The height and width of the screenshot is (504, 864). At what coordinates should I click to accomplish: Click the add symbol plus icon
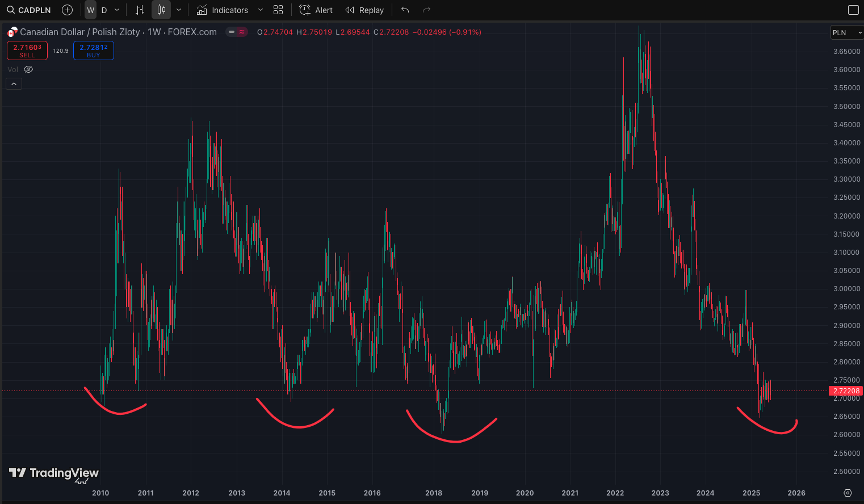(x=67, y=10)
